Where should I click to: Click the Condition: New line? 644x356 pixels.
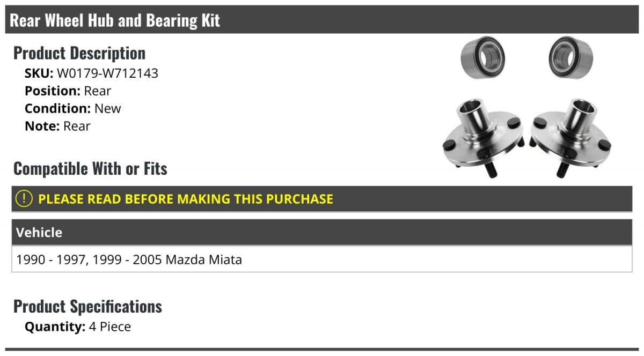click(x=73, y=109)
